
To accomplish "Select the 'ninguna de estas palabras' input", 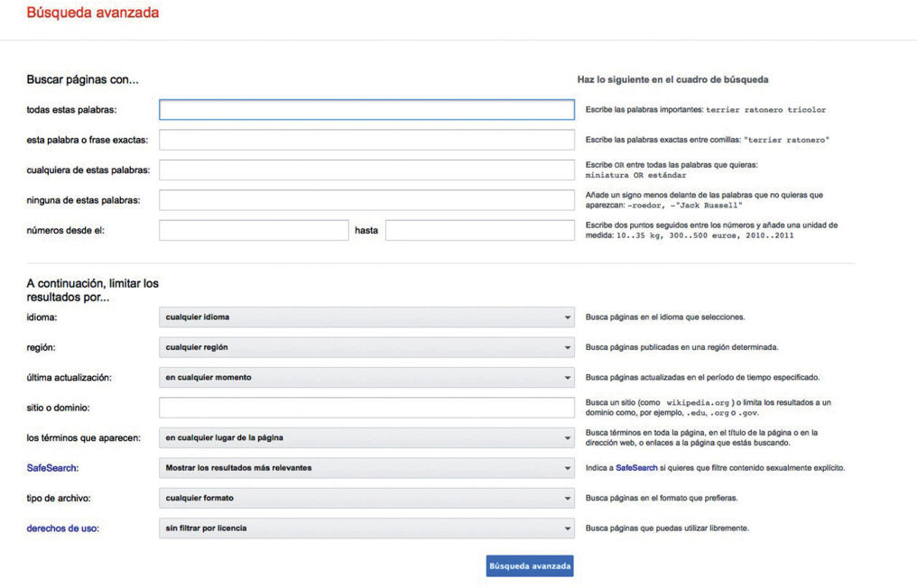I will coord(366,199).
